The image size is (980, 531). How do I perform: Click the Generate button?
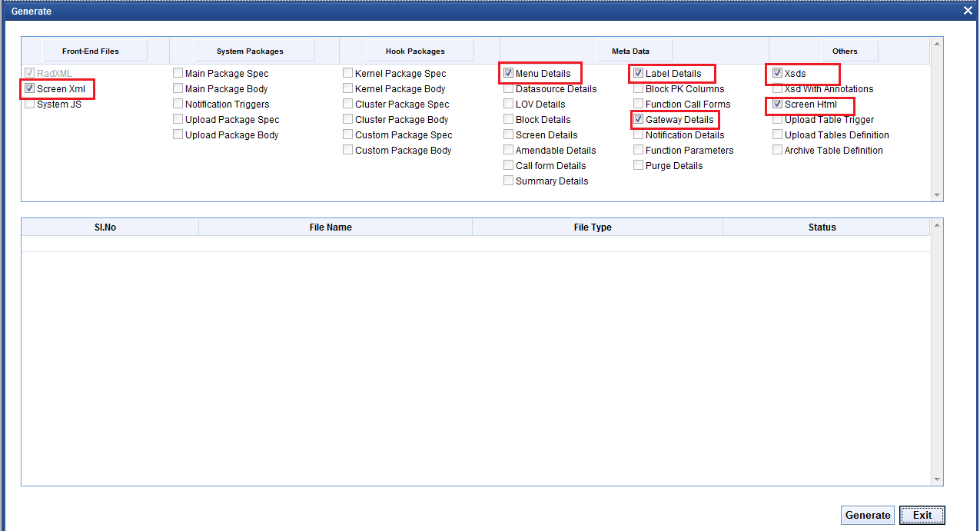coord(868,516)
